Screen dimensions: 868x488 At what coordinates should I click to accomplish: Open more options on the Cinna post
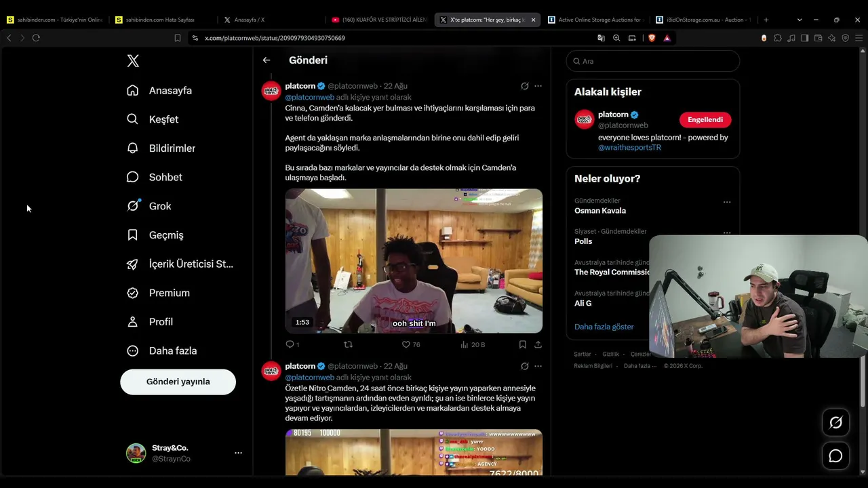[538, 86]
